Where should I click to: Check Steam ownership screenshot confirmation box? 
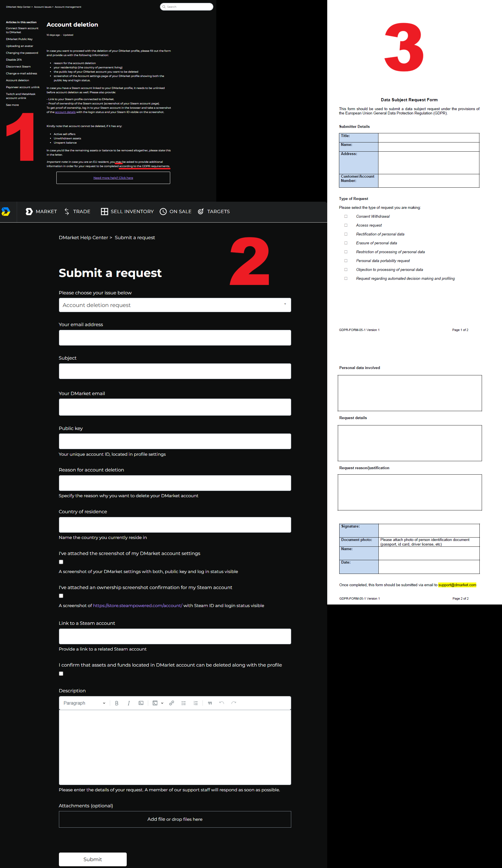point(61,596)
